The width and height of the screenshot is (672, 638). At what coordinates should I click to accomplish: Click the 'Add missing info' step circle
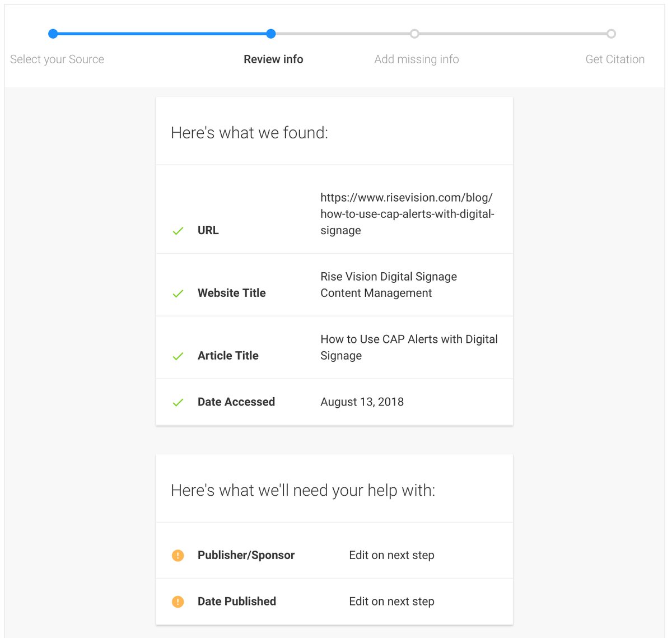414,34
